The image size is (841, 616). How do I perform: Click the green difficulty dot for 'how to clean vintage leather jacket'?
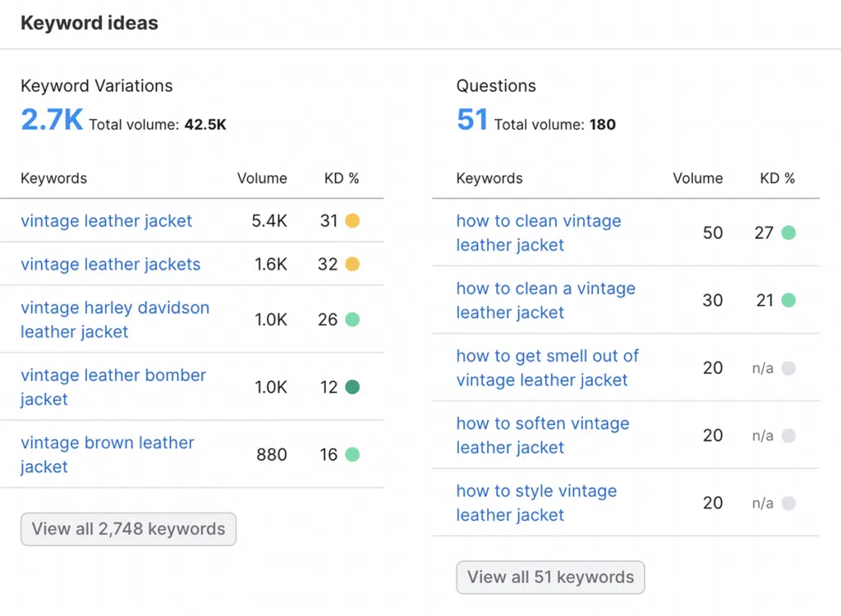790,232
